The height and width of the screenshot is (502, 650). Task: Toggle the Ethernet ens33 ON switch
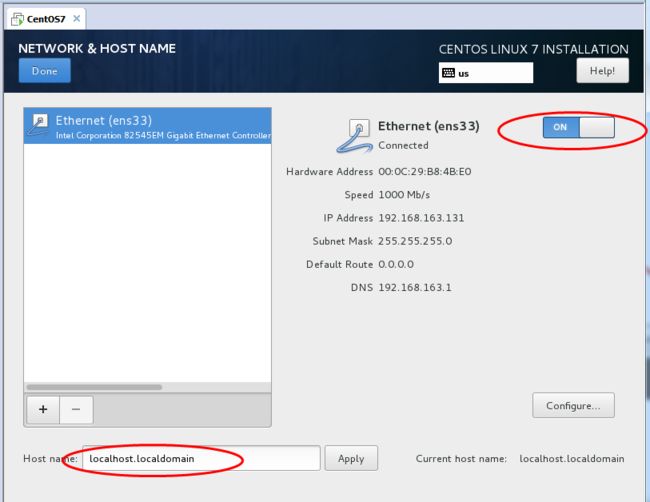(x=579, y=127)
